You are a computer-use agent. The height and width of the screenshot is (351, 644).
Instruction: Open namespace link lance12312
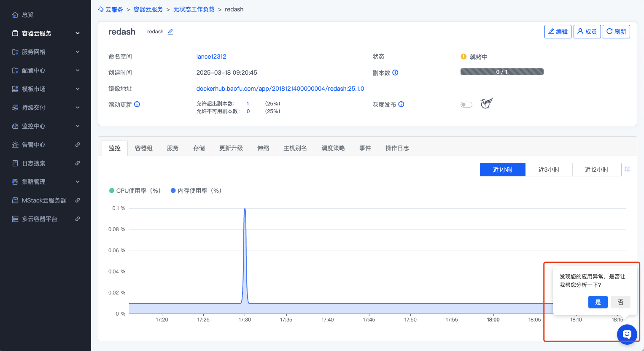pyautogui.click(x=211, y=57)
